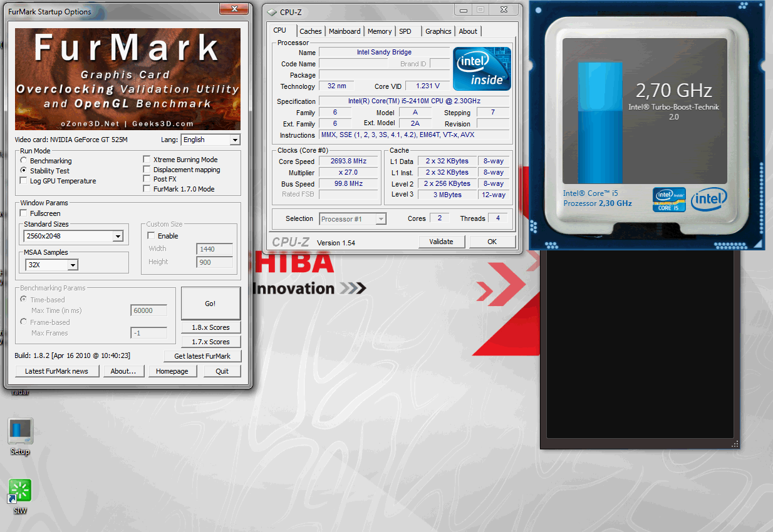The width and height of the screenshot is (773, 532).
Task: Switch to the CPU tab
Action: pyautogui.click(x=279, y=30)
